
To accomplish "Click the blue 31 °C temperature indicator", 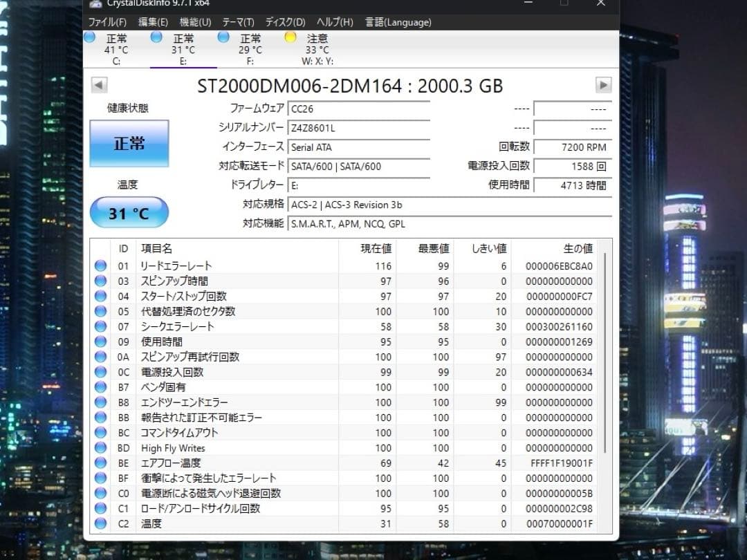I will [128, 212].
